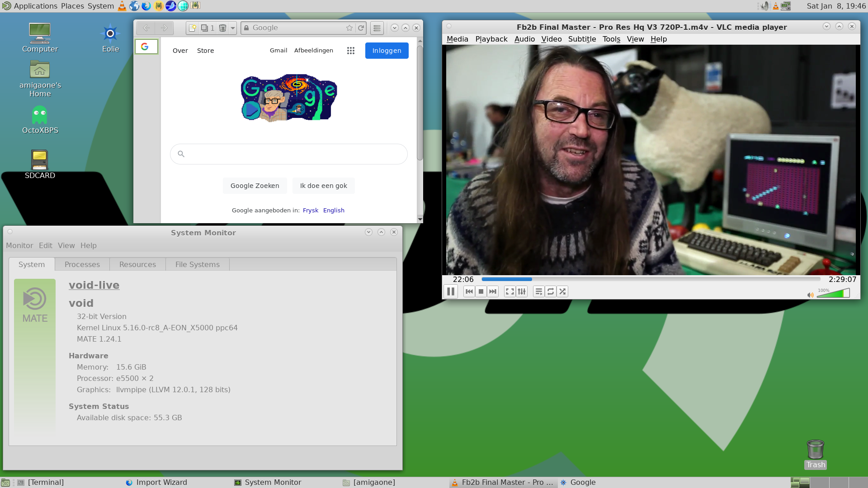Click the browser back arrow
Screen dimensions: 868x488
(146, 28)
